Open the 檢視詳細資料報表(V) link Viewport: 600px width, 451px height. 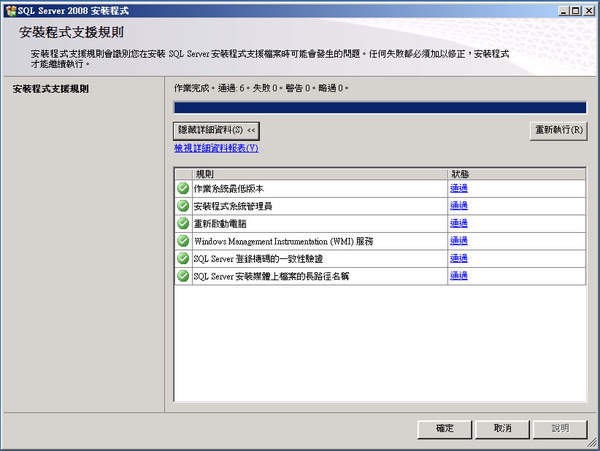[x=216, y=148]
